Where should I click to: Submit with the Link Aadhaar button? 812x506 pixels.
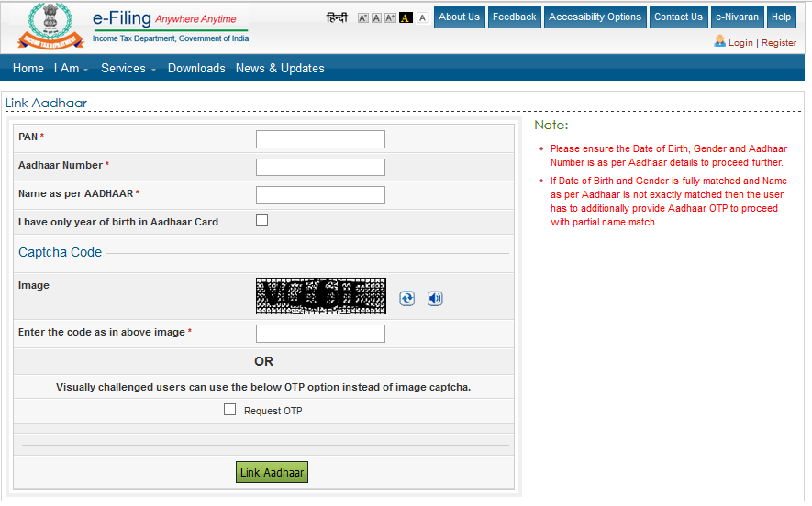(x=272, y=472)
